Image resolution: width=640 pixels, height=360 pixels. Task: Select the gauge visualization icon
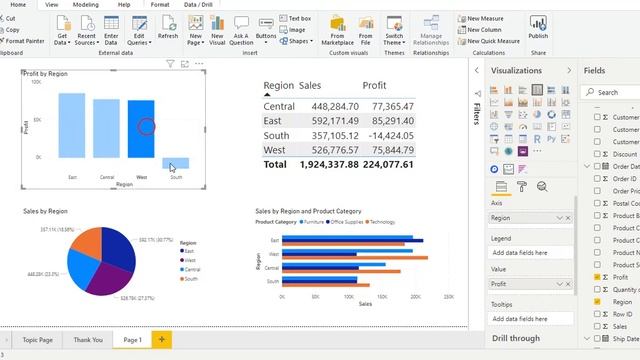coord(523,127)
